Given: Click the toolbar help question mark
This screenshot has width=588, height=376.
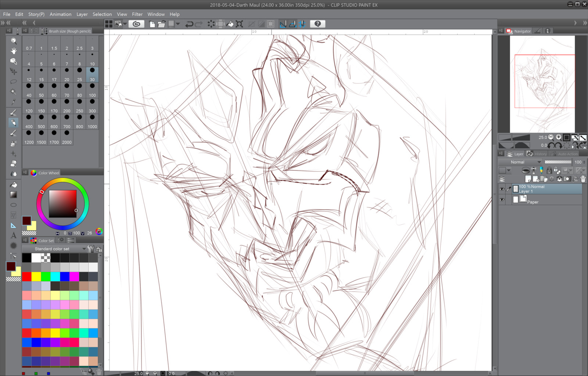Looking at the screenshot, I should tap(318, 24).
